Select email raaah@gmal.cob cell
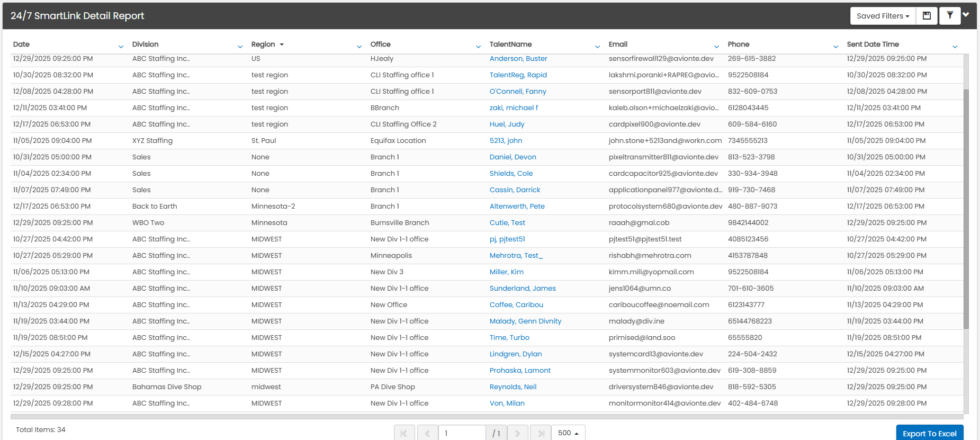Viewport: 980px width, 440px height. (639, 223)
